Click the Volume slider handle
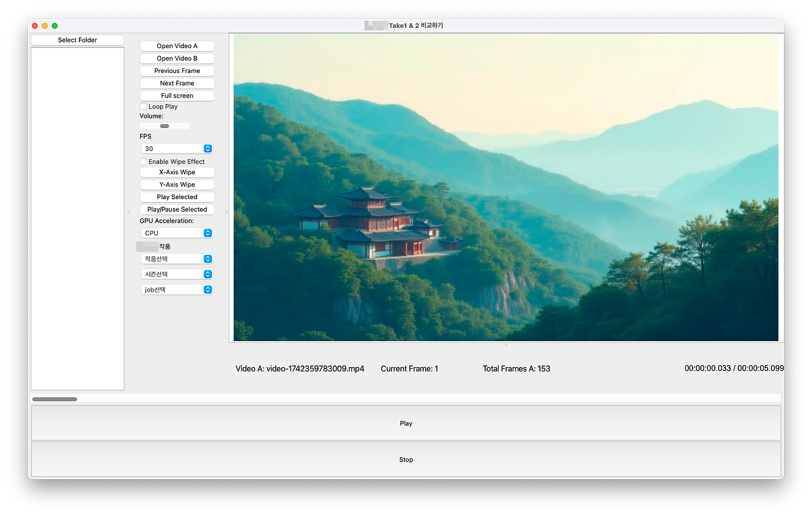The image size is (812, 516). (164, 126)
